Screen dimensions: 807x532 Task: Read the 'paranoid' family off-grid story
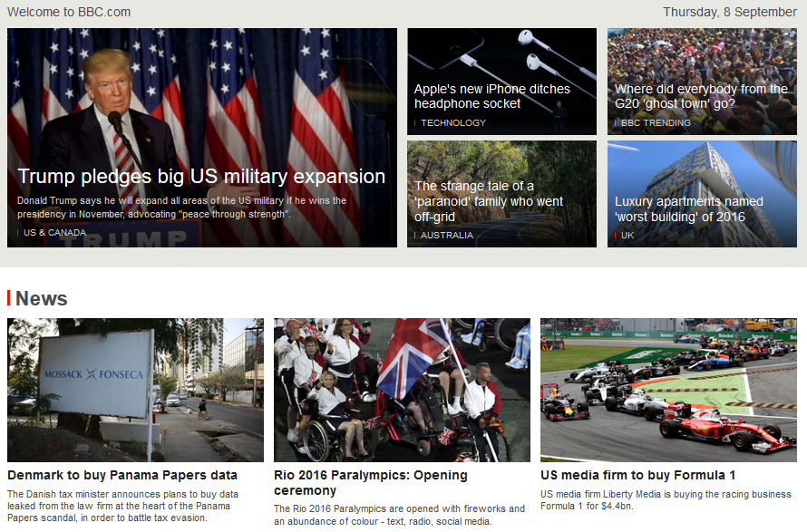pyautogui.click(x=489, y=201)
